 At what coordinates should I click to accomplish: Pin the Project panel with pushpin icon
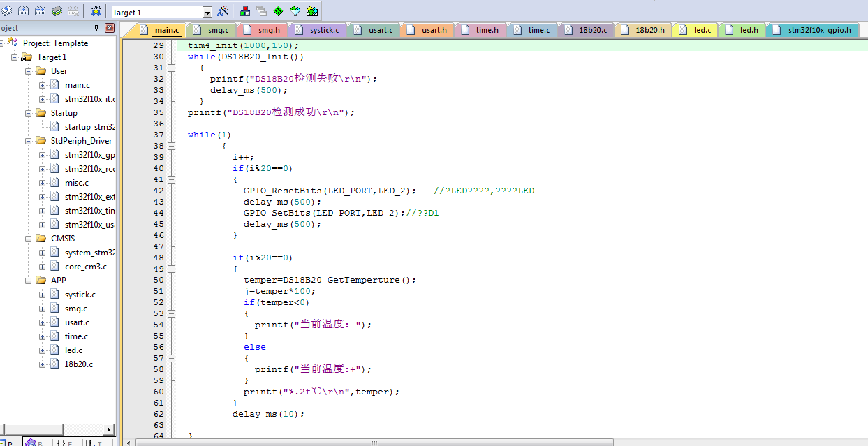97,28
